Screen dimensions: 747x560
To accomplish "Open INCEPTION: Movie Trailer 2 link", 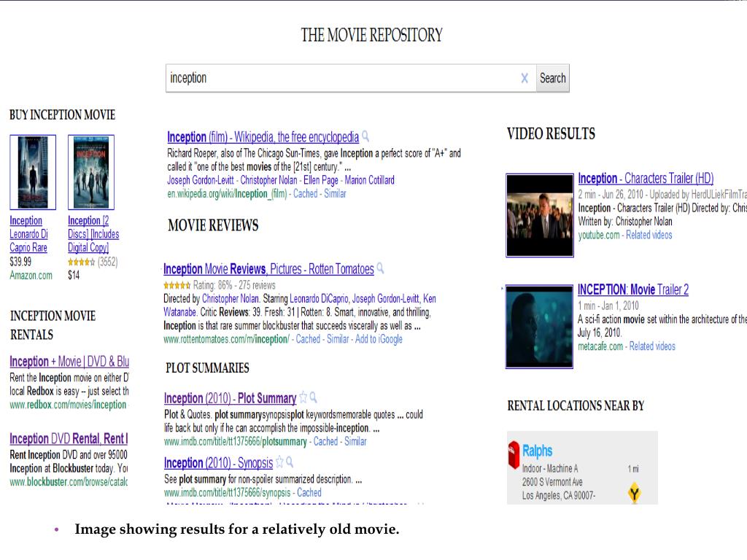I will pos(633,289).
